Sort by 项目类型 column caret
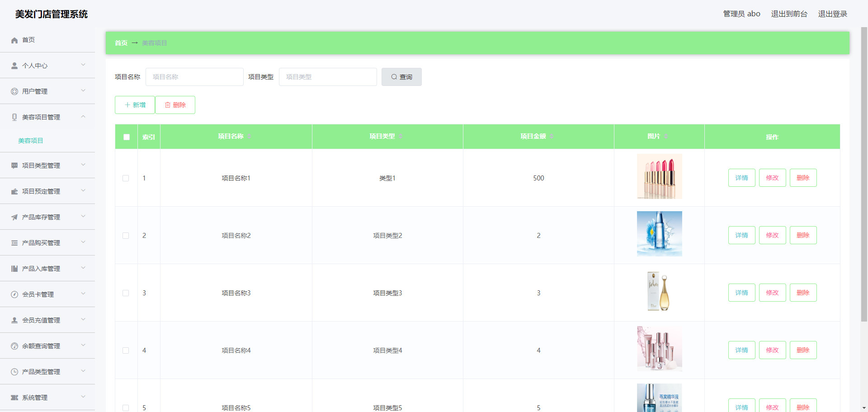Screen dimensions: 868x412 point(401,137)
